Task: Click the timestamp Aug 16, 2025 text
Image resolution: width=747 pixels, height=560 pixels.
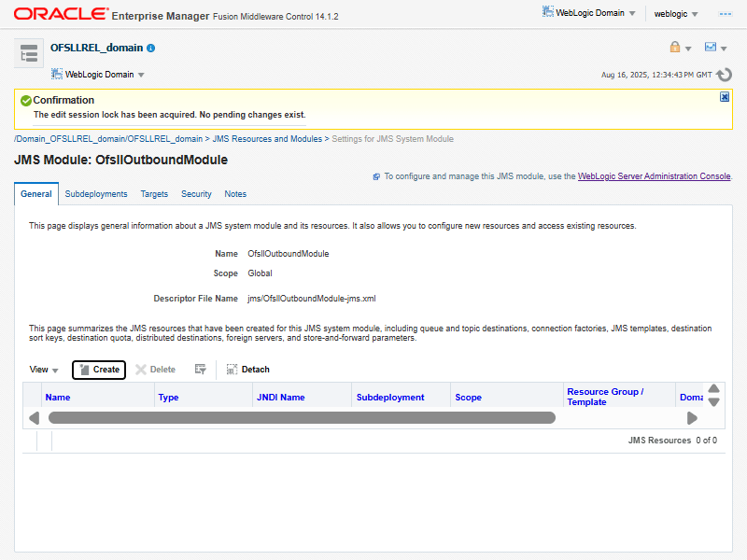Action: pyautogui.click(x=656, y=75)
